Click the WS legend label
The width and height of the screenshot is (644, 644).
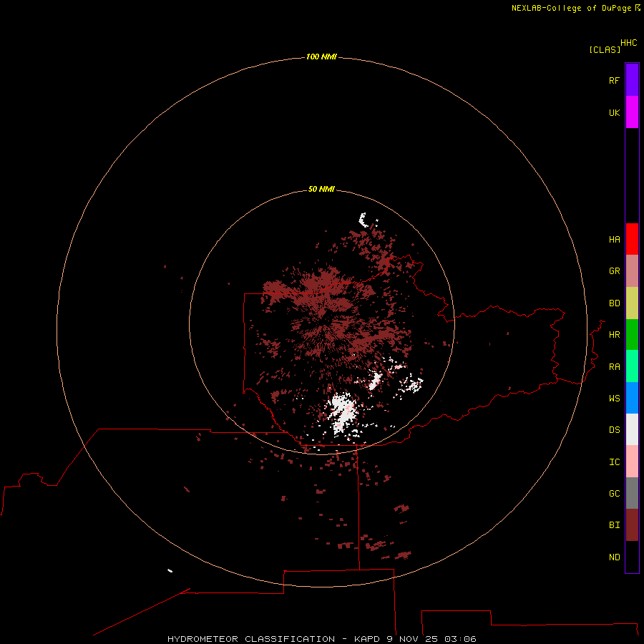tap(614, 399)
